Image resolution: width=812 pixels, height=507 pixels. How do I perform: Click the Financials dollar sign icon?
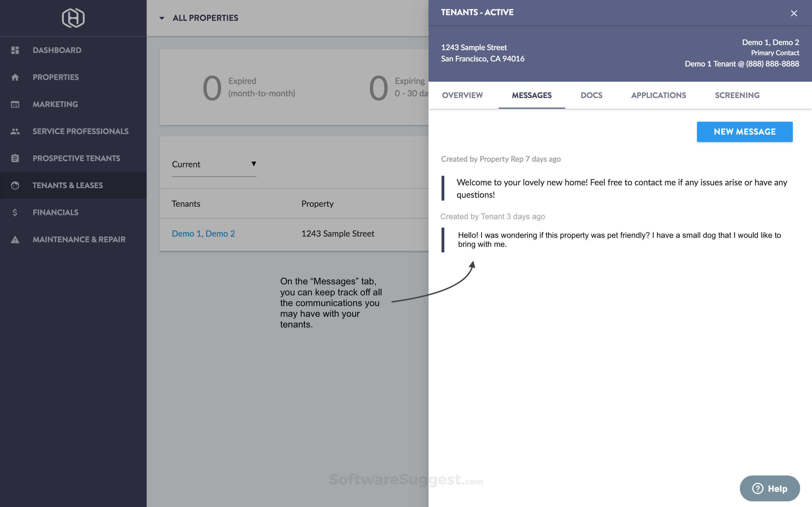tap(15, 213)
